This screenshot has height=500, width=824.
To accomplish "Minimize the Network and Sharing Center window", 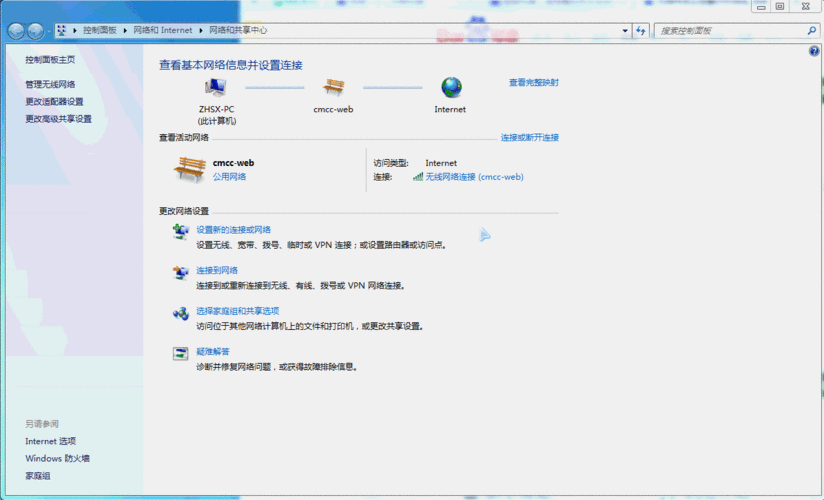I will pyautogui.click(x=761, y=7).
